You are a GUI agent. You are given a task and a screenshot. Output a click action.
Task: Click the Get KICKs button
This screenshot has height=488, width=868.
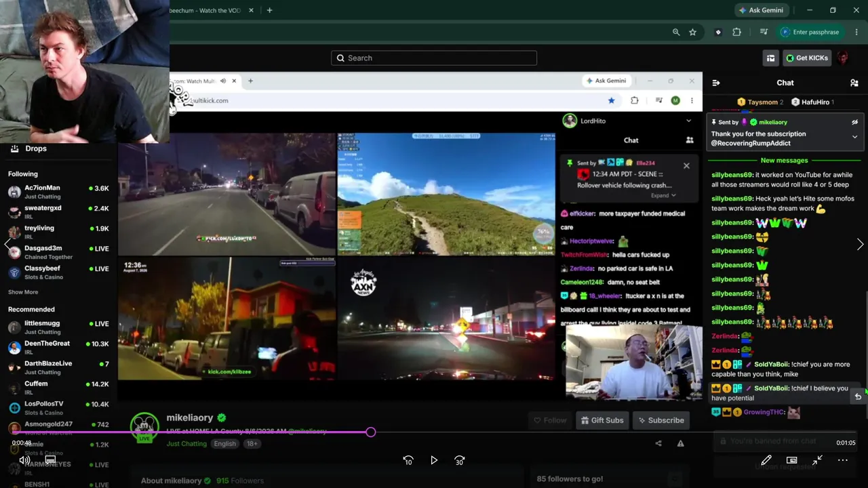click(x=807, y=58)
